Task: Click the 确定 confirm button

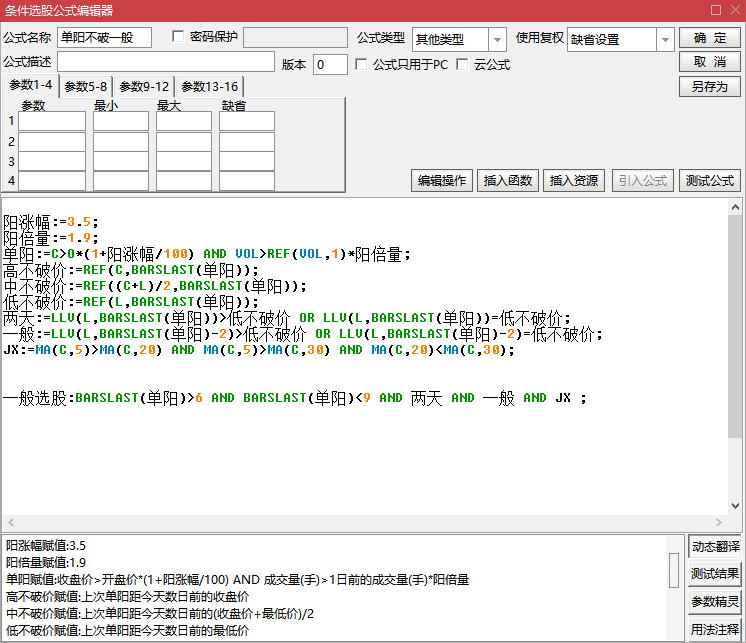Action: [710, 38]
